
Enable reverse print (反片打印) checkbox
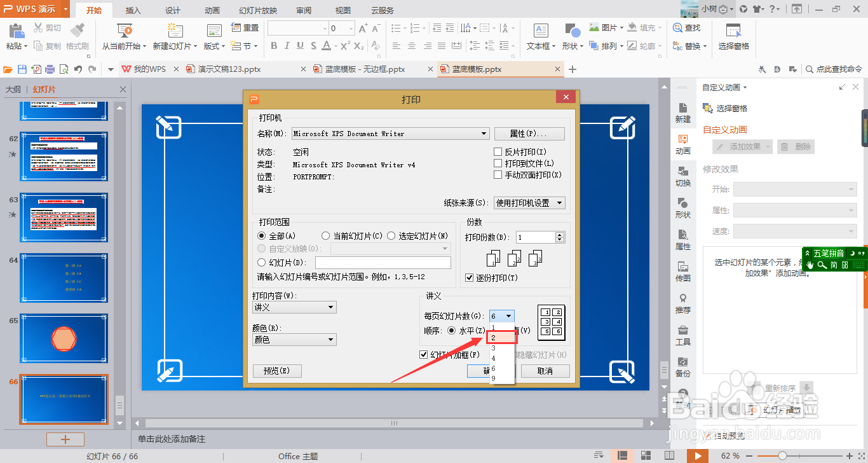coord(498,152)
